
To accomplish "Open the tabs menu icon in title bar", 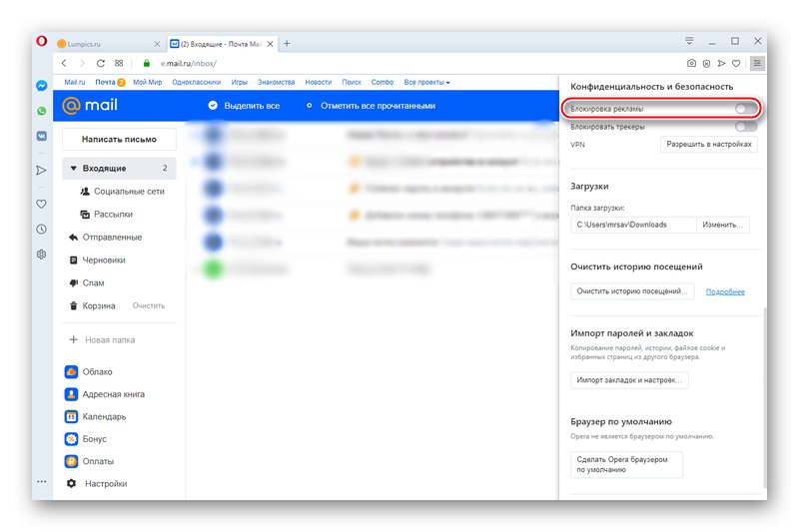I will tap(689, 41).
